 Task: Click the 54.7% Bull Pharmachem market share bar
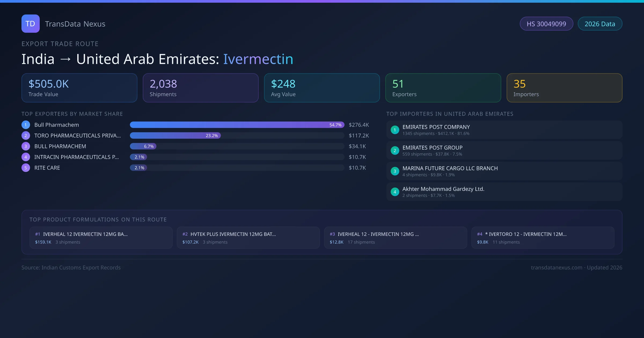pyautogui.click(x=237, y=125)
